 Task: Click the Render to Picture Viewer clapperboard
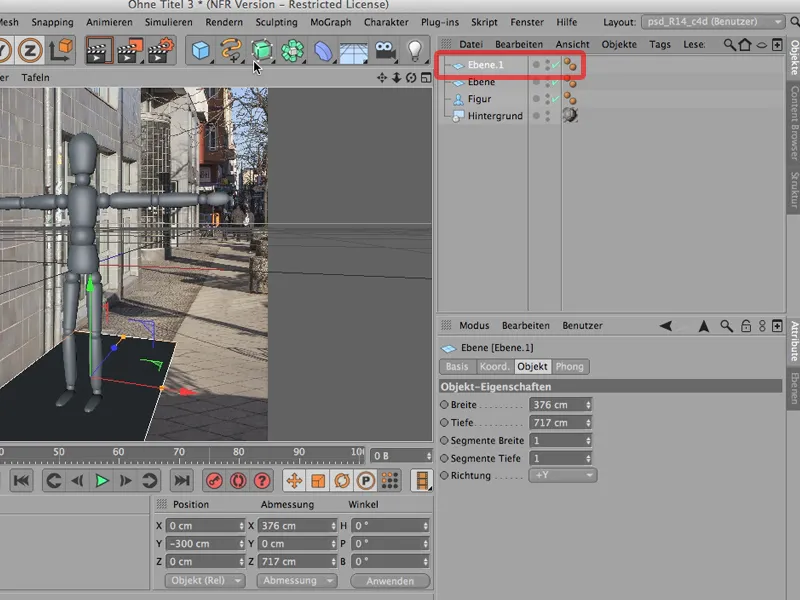coord(130,51)
